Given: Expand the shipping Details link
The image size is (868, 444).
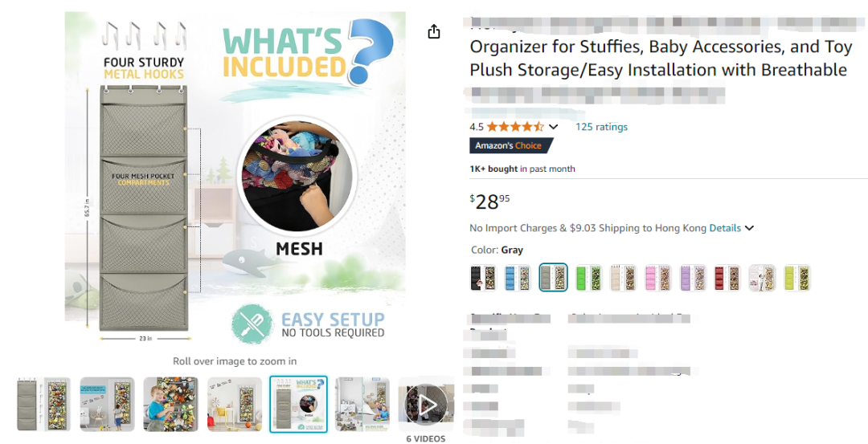Looking at the screenshot, I should coord(725,228).
